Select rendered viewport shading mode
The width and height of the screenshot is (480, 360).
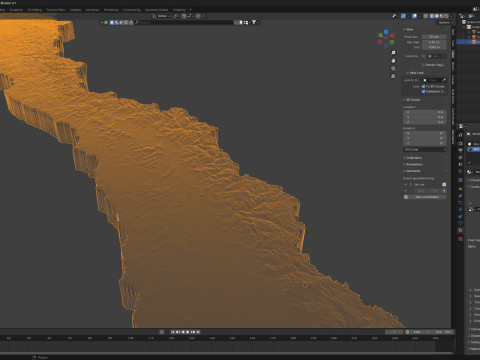(x=447, y=16)
